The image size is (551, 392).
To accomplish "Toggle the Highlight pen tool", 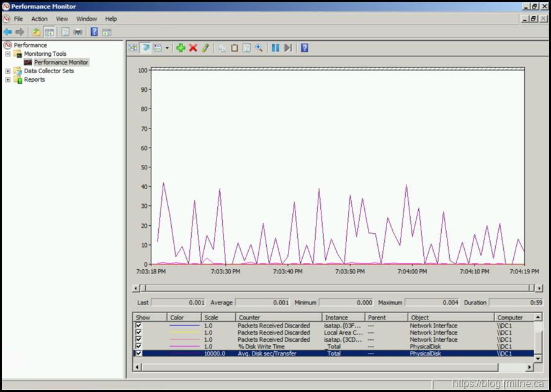I will [x=205, y=48].
